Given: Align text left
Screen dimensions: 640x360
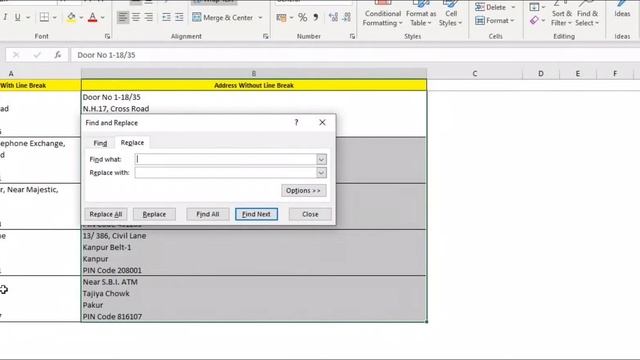Looking at the screenshot, I should click(122, 17).
